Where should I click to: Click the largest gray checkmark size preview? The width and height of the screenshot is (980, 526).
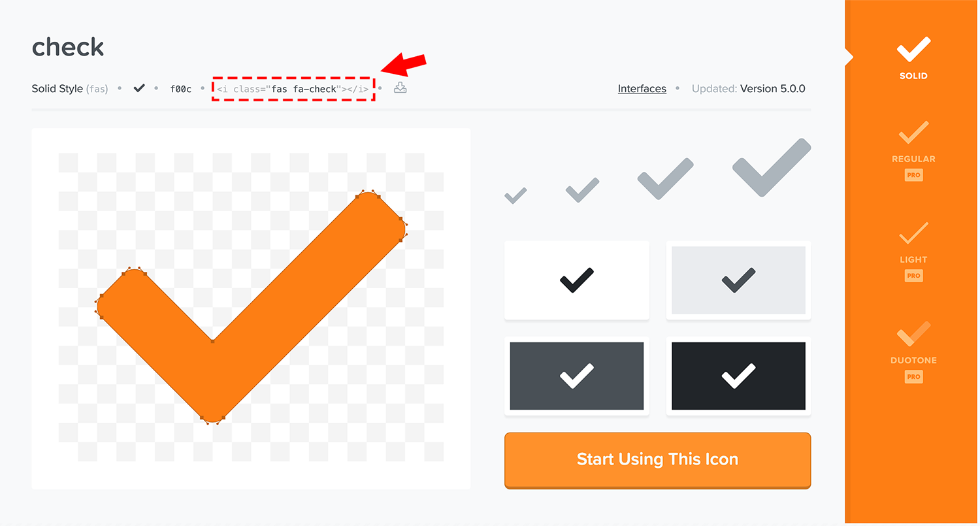(x=772, y=167)
